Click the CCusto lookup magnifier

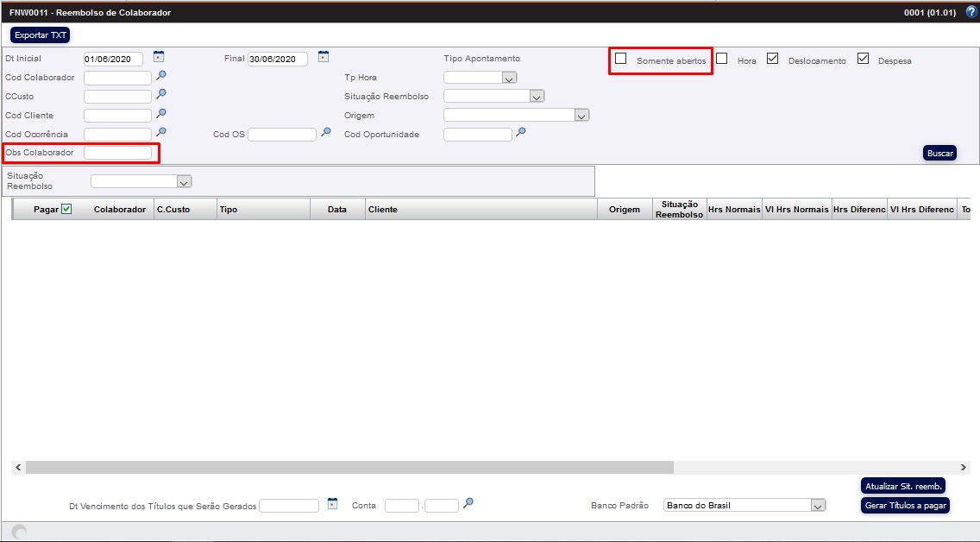coord(160,95)
